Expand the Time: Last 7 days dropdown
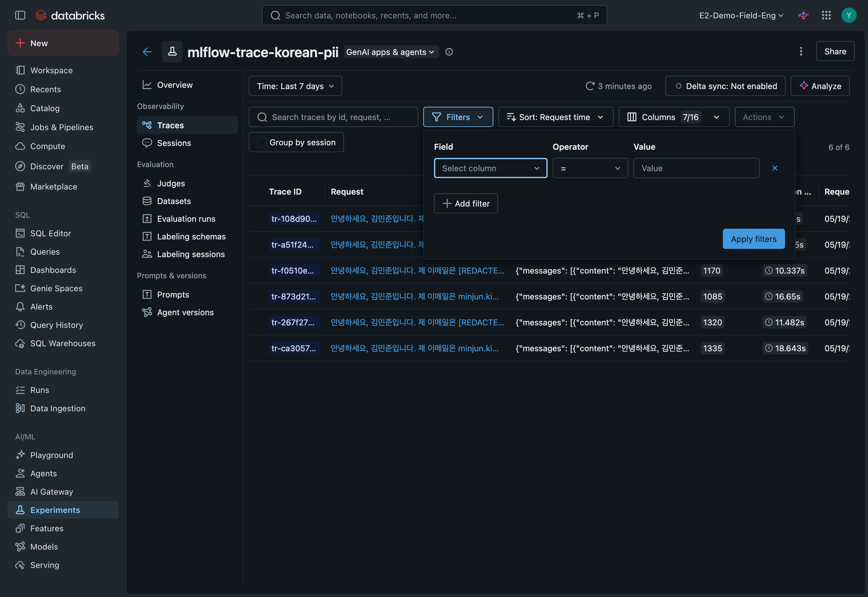This screenshot has width=868, height=597. [295, 86]
